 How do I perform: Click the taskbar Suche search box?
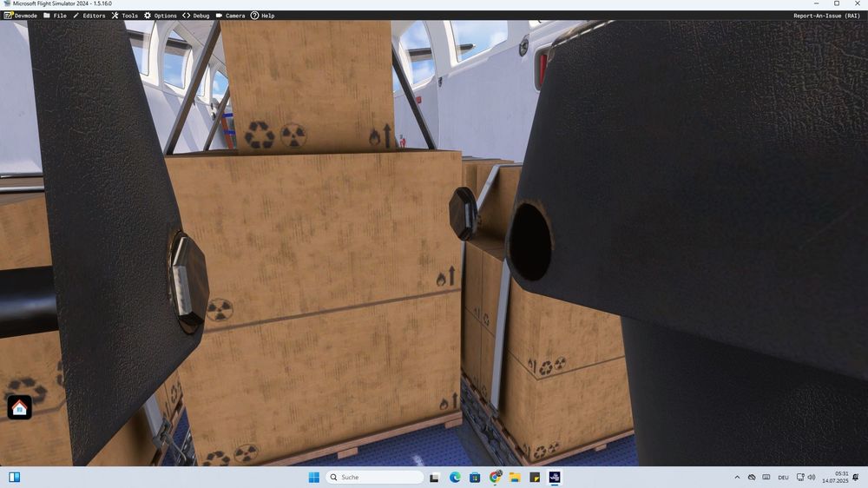tap(374, 478)
